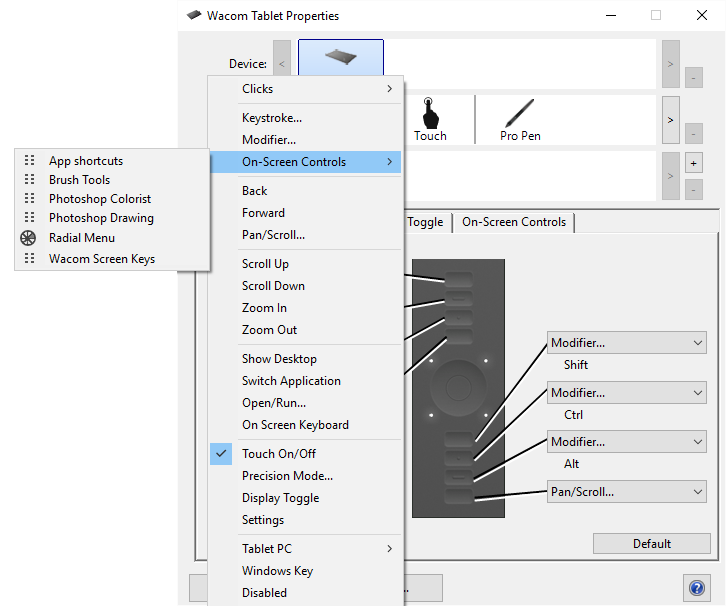Select On Screen Keyboard entry
This screenshot has width=726, height=606.
(306, 425)
